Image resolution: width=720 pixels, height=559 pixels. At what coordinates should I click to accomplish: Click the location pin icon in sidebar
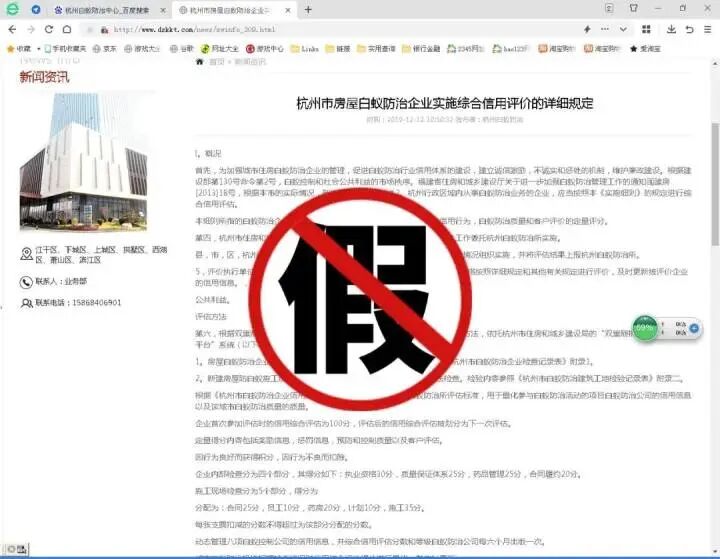click(27, 254)
